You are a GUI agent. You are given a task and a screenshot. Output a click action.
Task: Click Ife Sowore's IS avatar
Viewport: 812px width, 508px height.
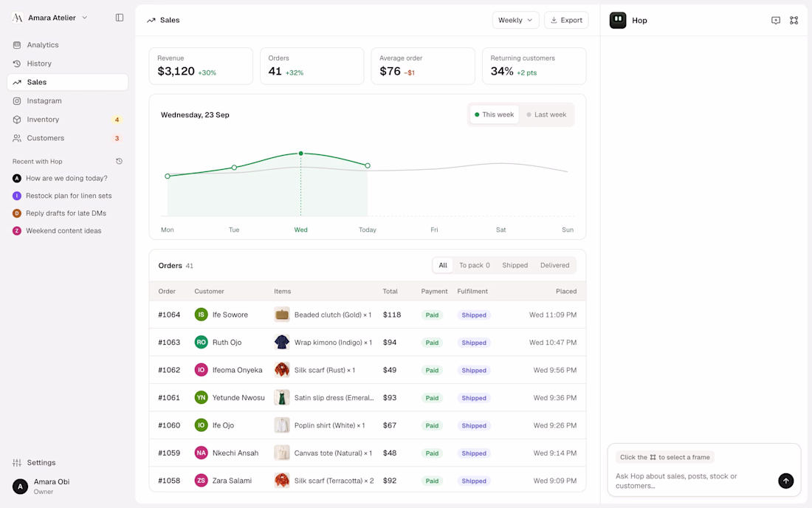(201, 315)
